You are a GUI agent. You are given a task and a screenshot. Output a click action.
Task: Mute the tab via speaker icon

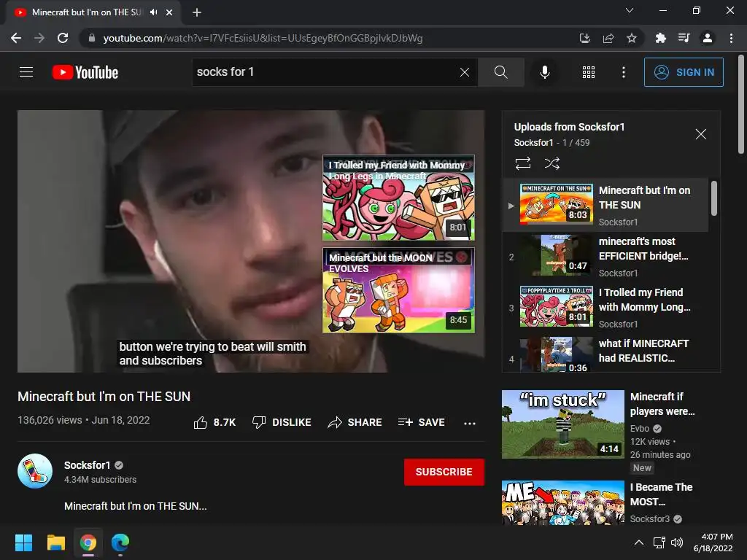[x=153, y=12]
